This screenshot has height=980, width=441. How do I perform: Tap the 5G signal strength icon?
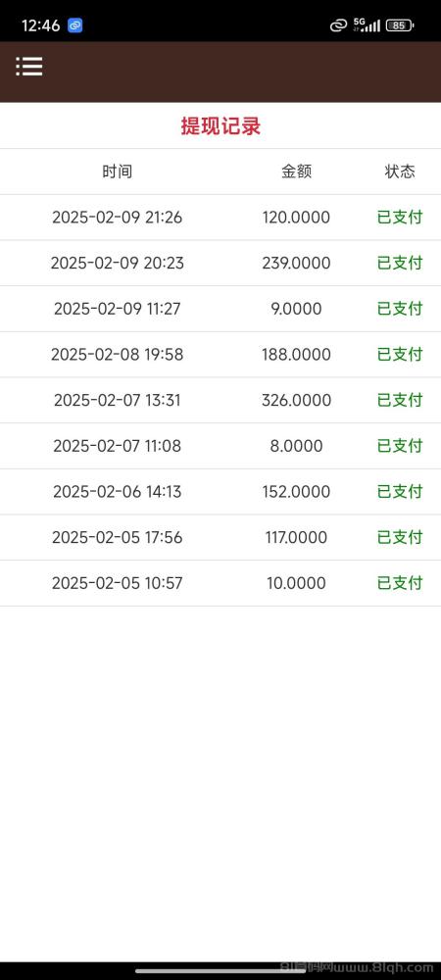[x=367, y=25]
